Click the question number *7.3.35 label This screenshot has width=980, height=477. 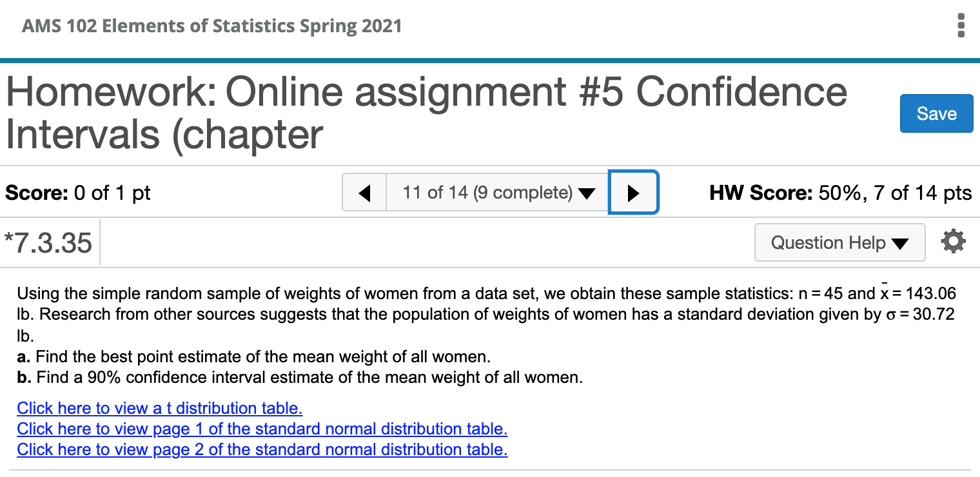[x=48, y=243]
